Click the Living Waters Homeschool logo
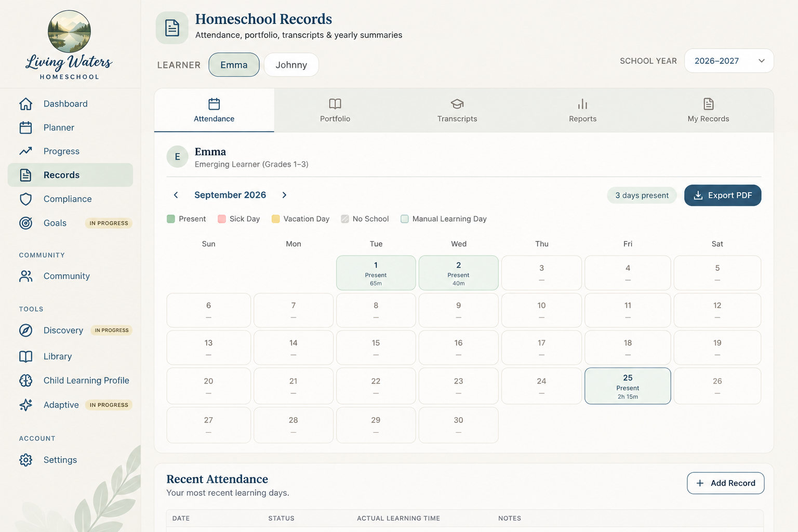 click(x=69, y=45)
